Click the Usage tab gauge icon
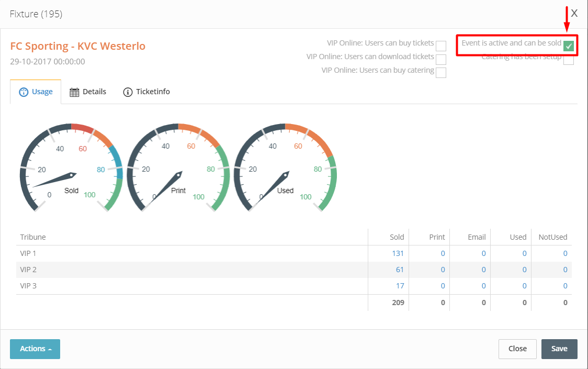Viewport: 588px width, 369px height. (24, 92)
